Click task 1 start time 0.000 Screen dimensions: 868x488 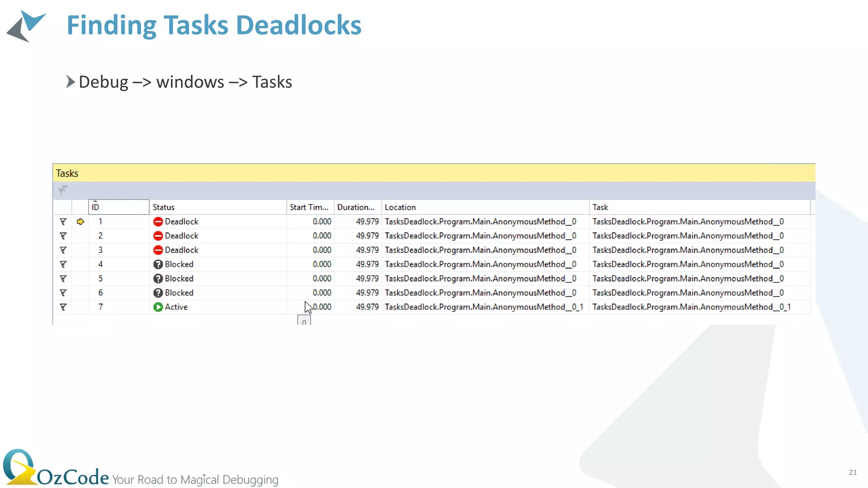(x=322, y=222)
